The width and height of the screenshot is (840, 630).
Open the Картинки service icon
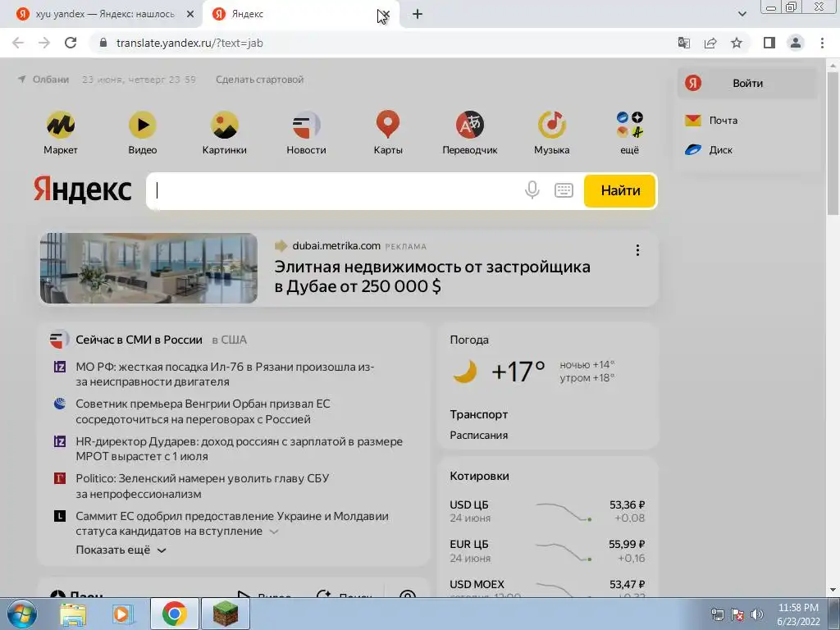(225, 125)
